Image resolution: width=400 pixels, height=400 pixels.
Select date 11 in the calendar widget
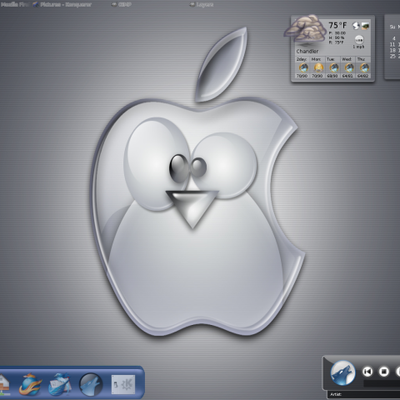393,44
